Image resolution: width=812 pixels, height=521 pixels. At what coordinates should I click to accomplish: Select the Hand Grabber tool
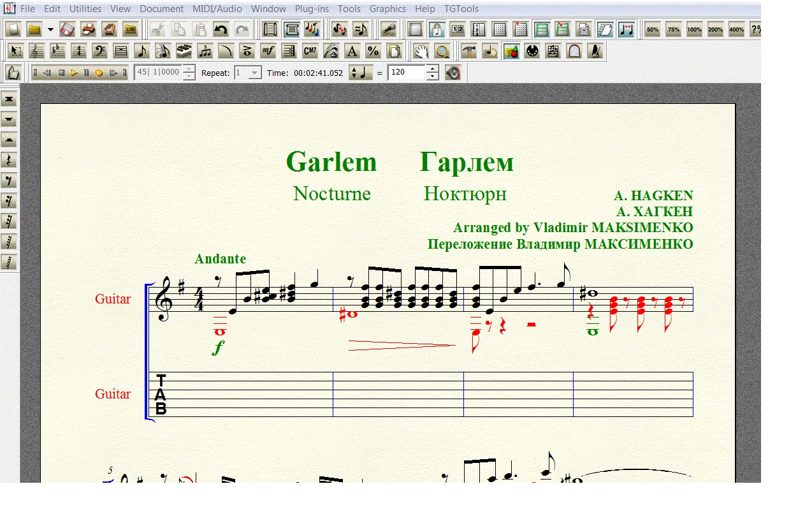(420, 52)
